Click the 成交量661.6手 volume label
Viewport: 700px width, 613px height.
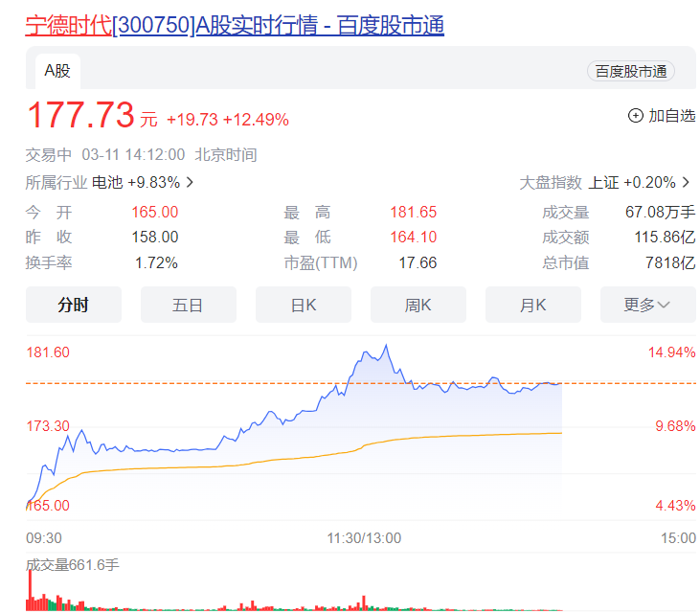pos(73,565)
